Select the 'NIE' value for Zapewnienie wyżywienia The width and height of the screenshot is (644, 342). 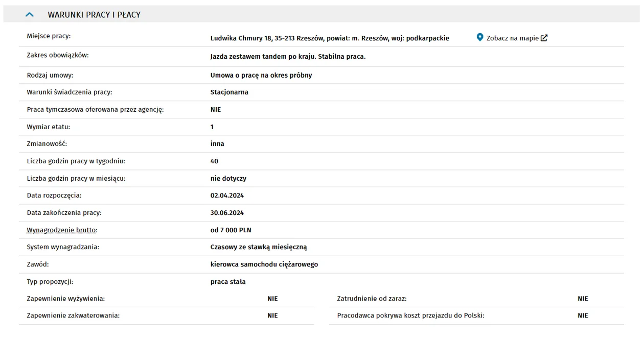pos(272,299)
